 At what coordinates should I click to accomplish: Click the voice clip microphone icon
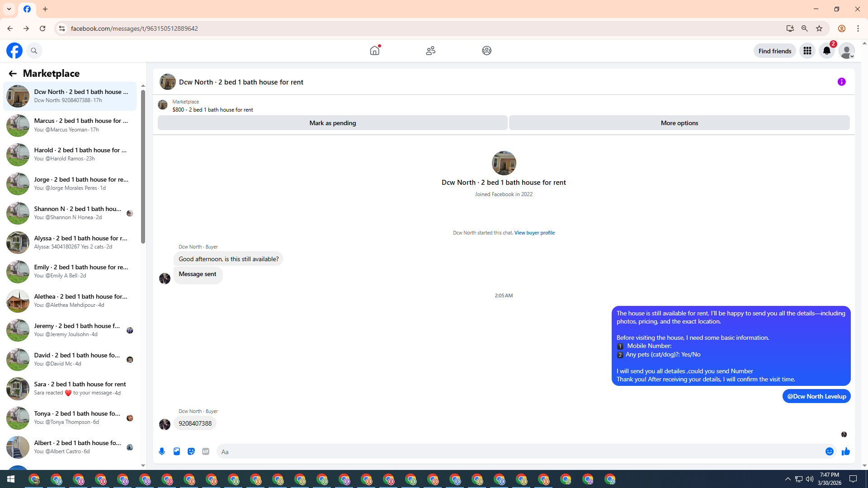pyautogui.click(x=162, y=451)
